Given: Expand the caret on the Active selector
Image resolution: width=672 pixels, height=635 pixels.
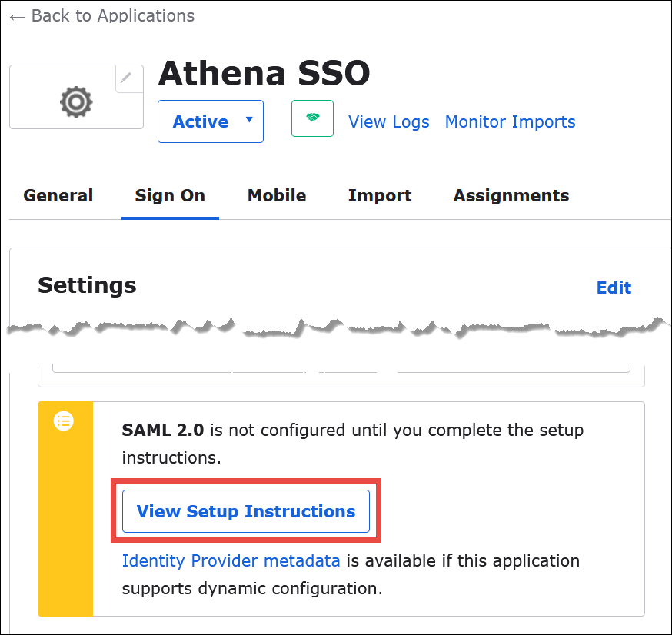Looking at the screenshot, I should tap(249, 121).
